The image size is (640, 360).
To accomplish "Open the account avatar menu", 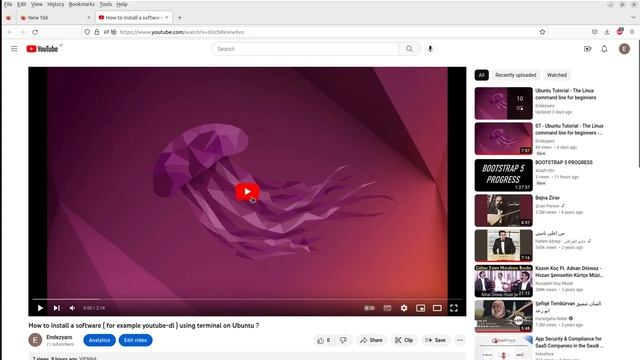I will [624, 49].
